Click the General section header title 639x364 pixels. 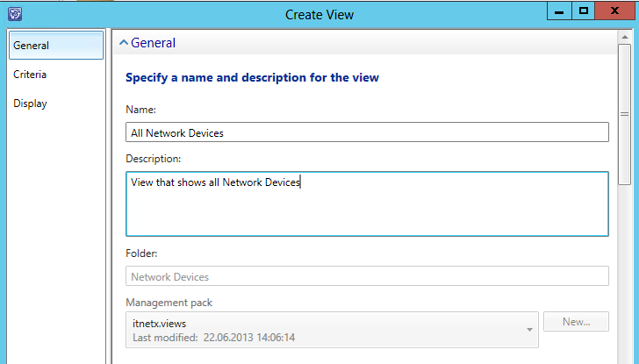click(153, 43)
